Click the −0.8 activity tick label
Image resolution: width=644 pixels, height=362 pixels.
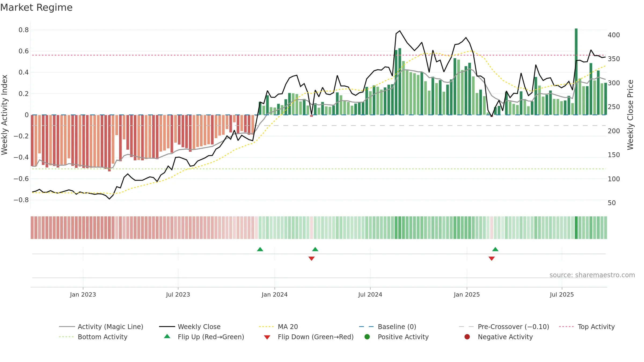coord(21,200)
